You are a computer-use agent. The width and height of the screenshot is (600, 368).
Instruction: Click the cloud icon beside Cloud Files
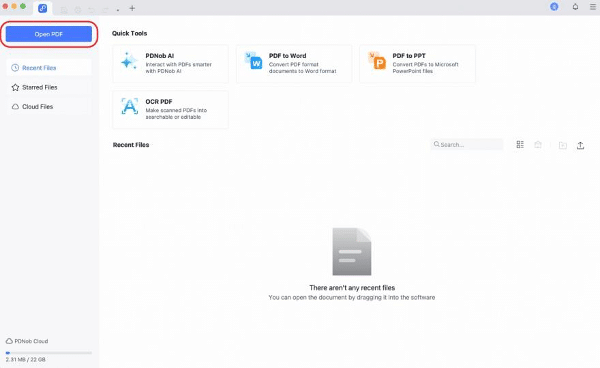15,106
